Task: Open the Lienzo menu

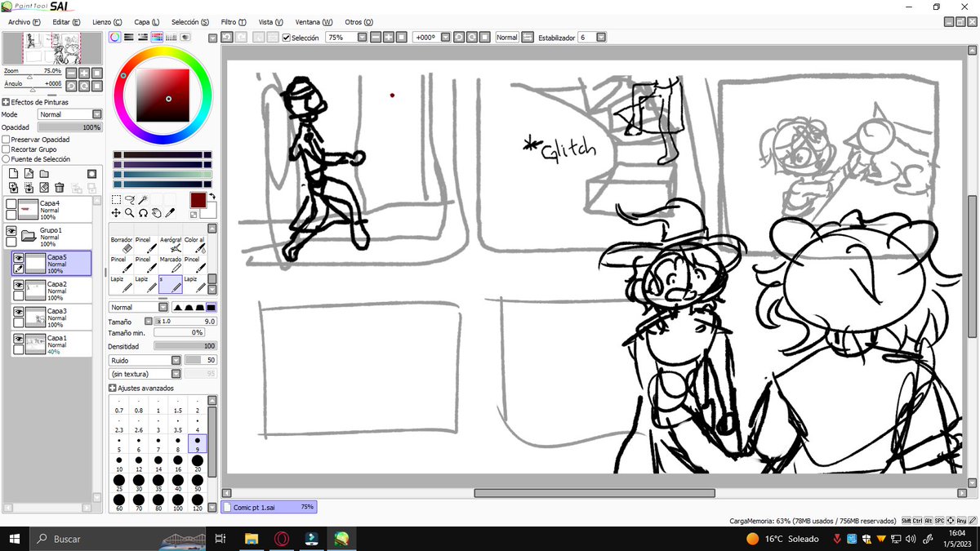Action: click(107, 22)
